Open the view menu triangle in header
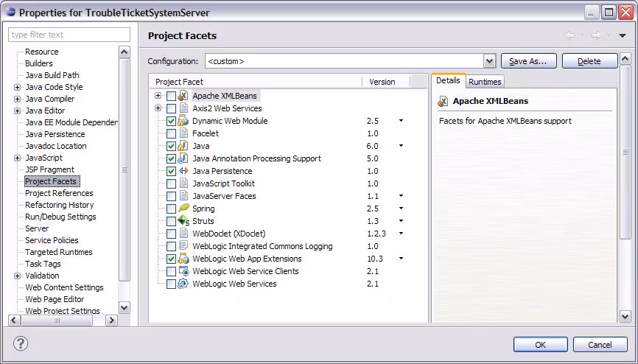This screenshot has width=638, height=364. point(622,36)
